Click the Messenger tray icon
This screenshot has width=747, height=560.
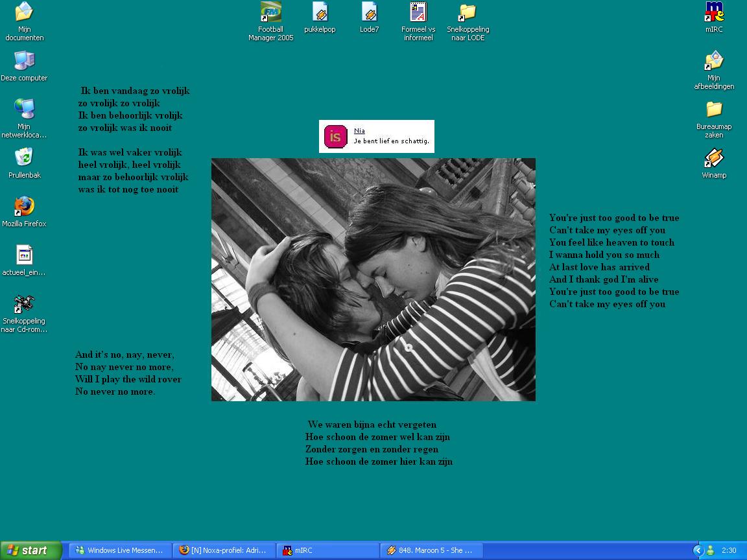(x=710, y=550)
